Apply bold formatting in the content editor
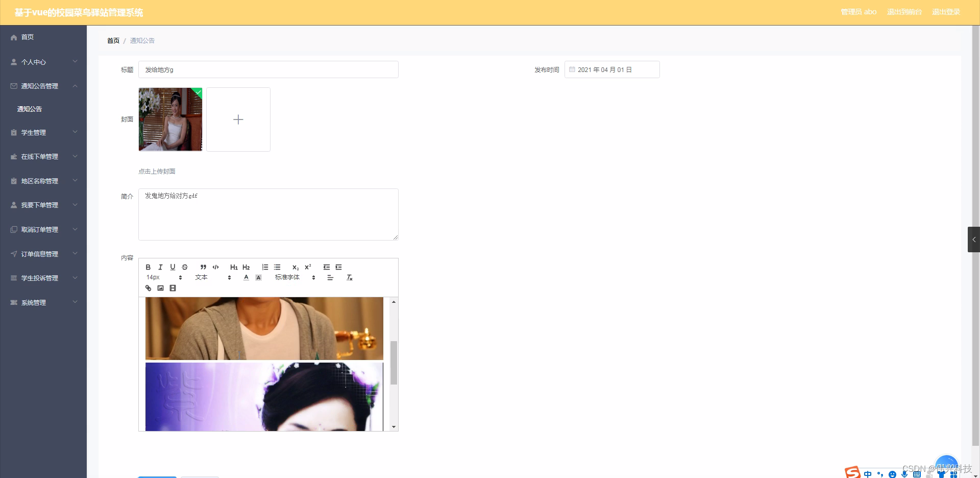 148,267
